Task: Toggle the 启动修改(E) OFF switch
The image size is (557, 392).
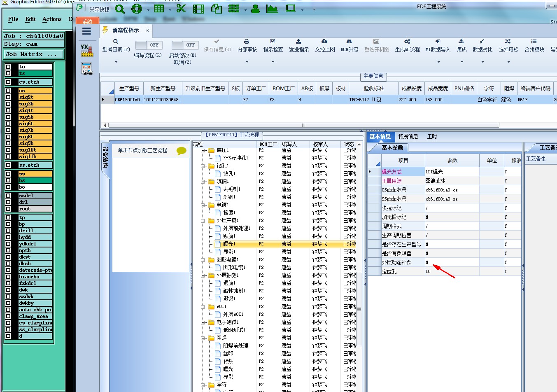Action: point(185,45)
